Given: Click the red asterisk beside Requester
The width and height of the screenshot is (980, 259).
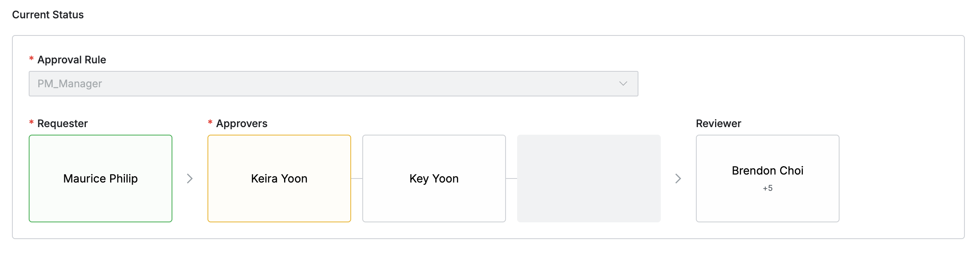Looking at the screenshot, I should pyautogui.click(x=32, y=123).
